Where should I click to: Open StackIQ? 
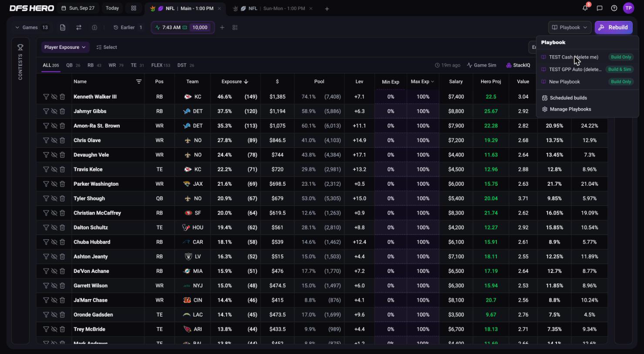tap(518, 65)
